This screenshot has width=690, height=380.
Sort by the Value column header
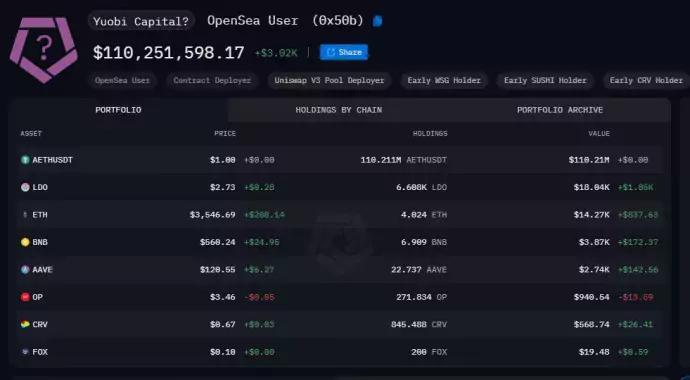click(x=599, y=134)
